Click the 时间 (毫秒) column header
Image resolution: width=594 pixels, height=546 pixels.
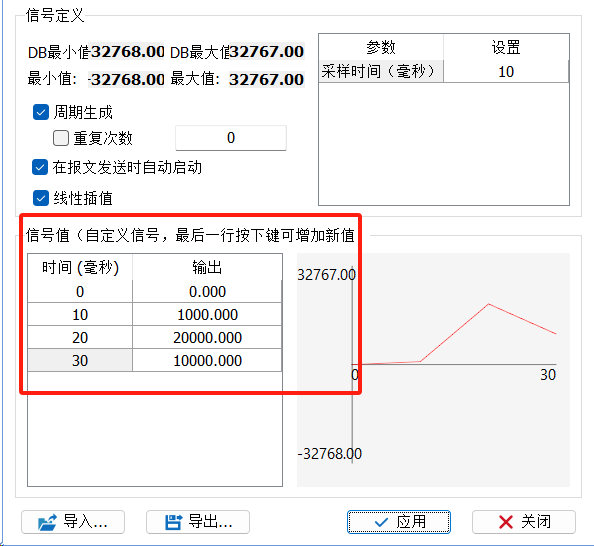coord(80,267)
